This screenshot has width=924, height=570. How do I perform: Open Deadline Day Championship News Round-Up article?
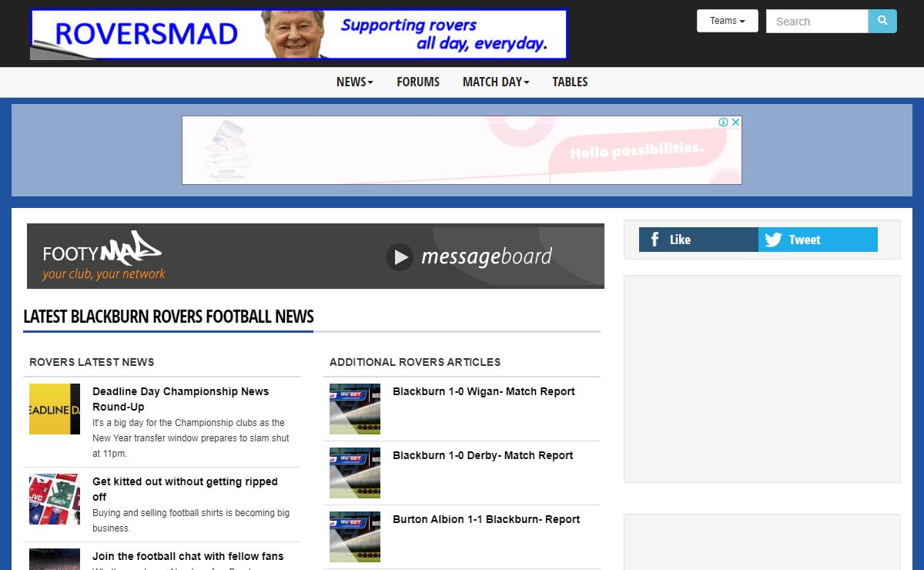click(180, 399)
